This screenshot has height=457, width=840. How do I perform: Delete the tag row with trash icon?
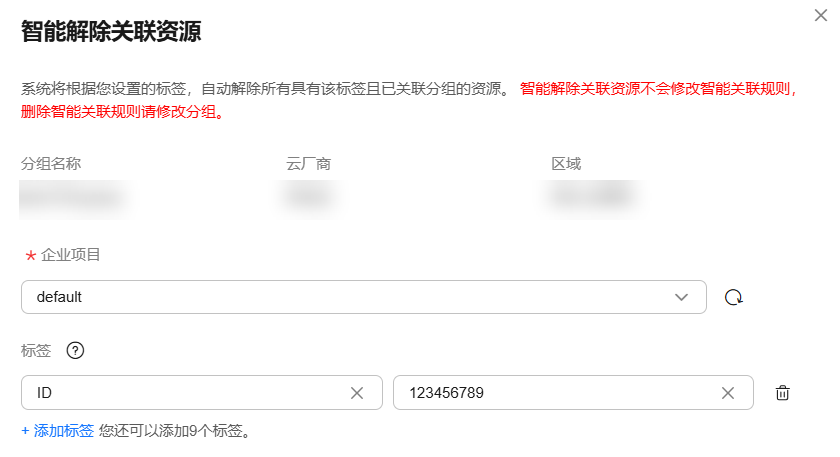[x=783, y=393]
